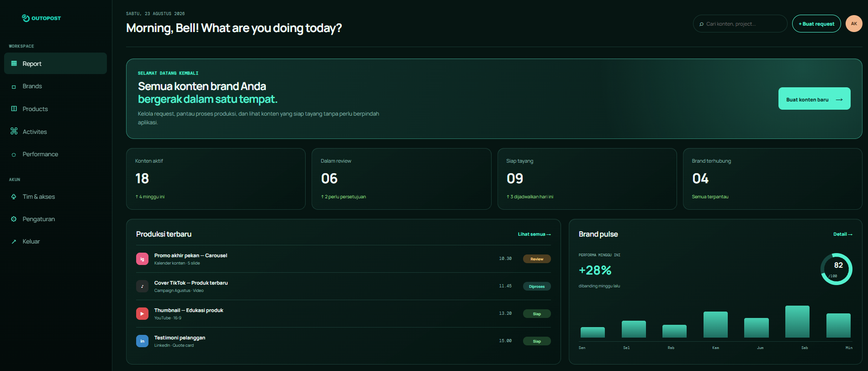Viewport: 868px width, 371px height.
Task: Click 'Kalender konten · 5 slide' subtitle
Action: coord(177,263)
